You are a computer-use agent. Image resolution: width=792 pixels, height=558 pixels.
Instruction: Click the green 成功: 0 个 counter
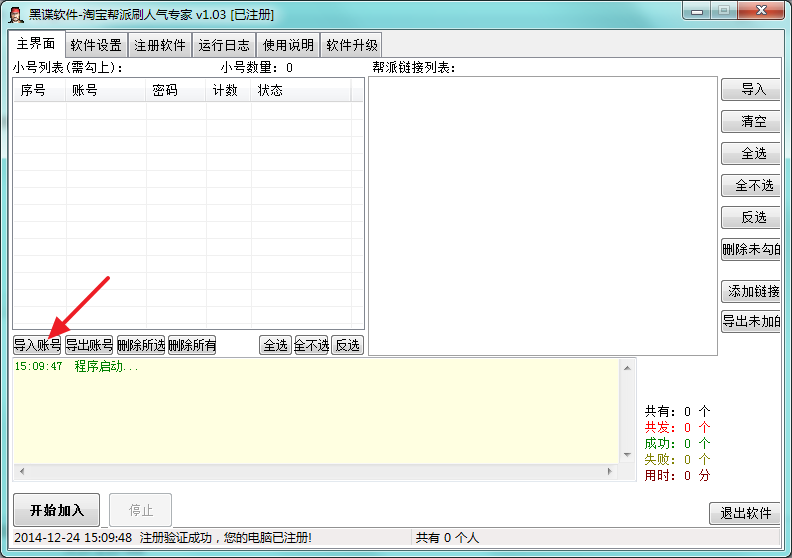pyautogui.click(x=677, y=443)
